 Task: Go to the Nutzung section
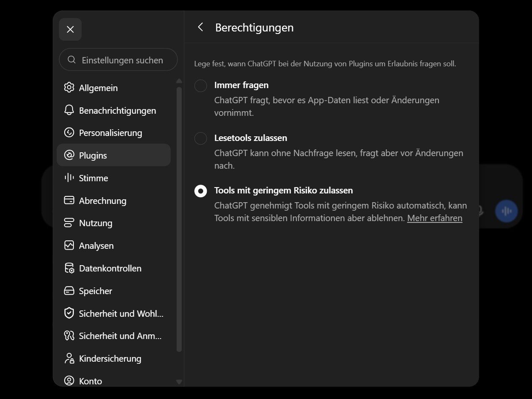coord(113,223)
